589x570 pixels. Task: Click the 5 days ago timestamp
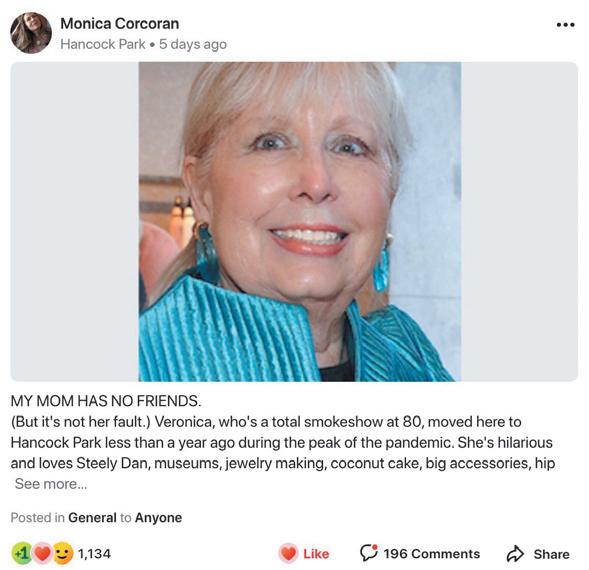(x=193, y=44)
